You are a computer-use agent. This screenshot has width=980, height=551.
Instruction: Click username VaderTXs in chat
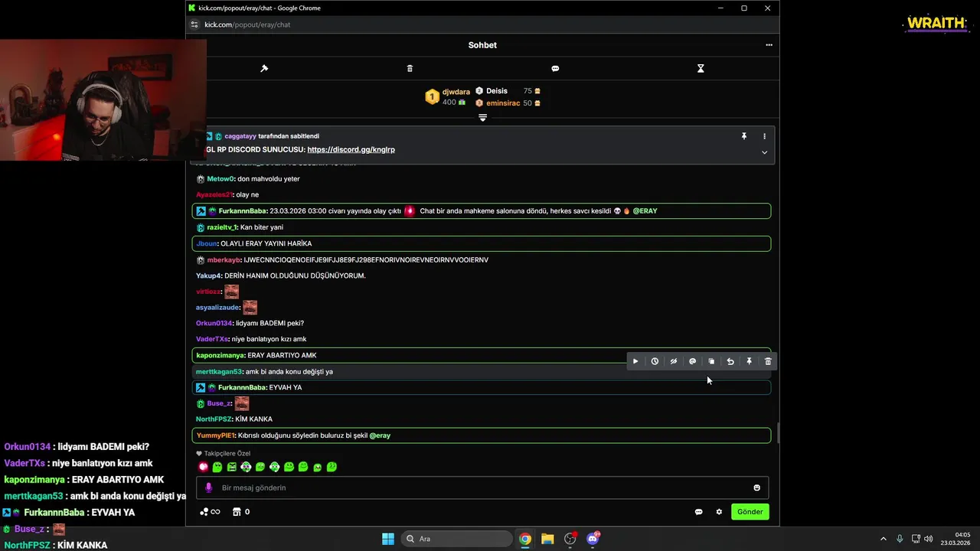(212, 339)
